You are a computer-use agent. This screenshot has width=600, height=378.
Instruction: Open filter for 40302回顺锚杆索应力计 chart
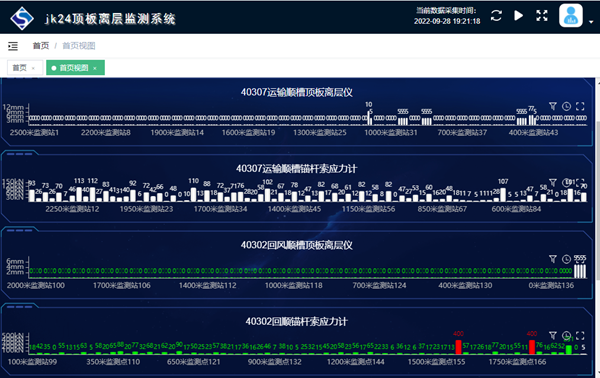point(553,335)
